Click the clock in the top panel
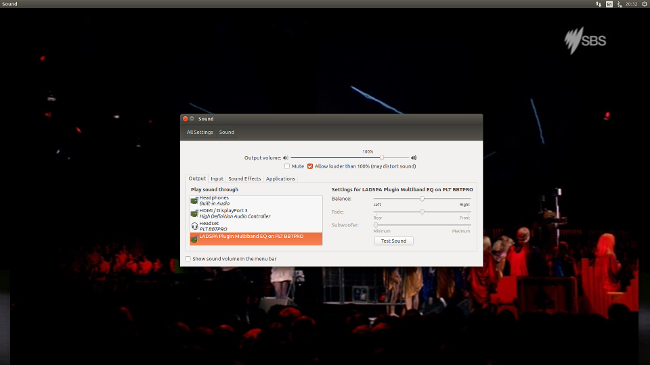 coord(631,4)
